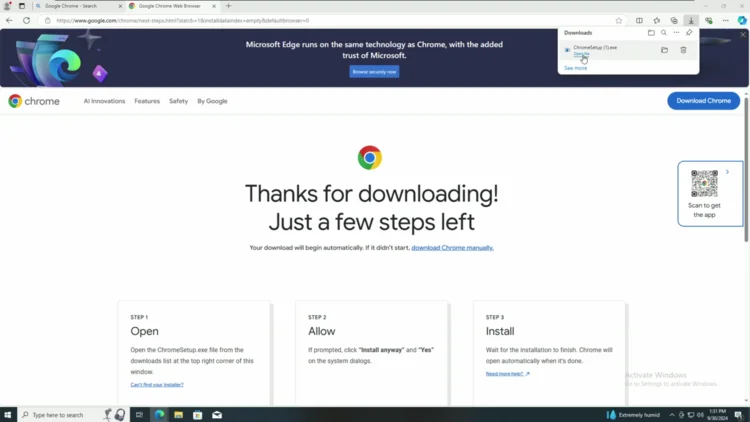The height and width of the screenshot is (422, 750).
Task: Open the Copilot sidebar icon
Action: coord(742,21)
